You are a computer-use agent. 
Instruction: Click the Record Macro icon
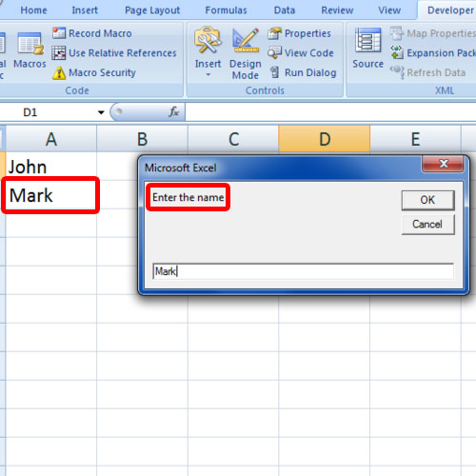(59, 33)
